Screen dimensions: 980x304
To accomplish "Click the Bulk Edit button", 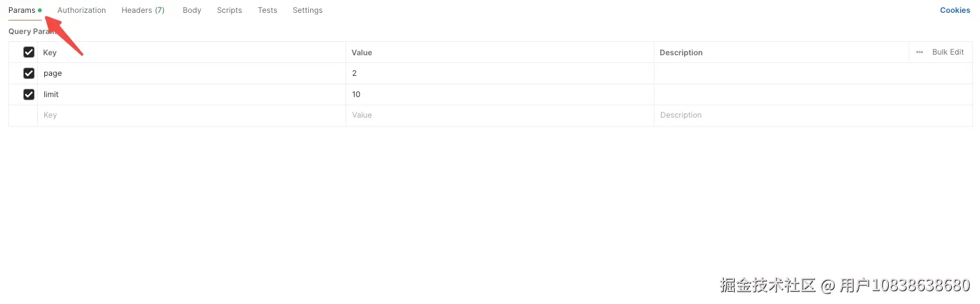I will point(947,52).
